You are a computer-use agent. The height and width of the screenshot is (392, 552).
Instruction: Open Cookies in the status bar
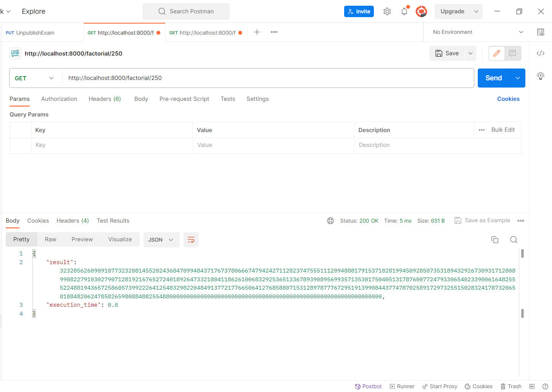pyautogui.click(x=479, y=386)
